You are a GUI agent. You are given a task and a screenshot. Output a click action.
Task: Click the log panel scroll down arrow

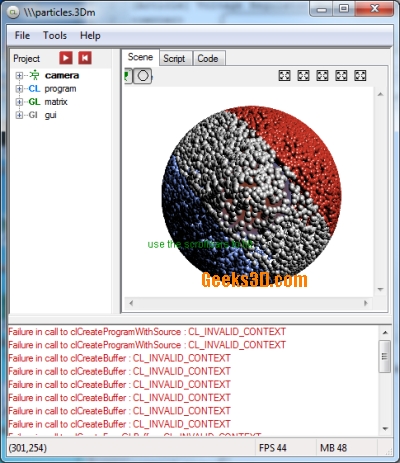[385, 429]
